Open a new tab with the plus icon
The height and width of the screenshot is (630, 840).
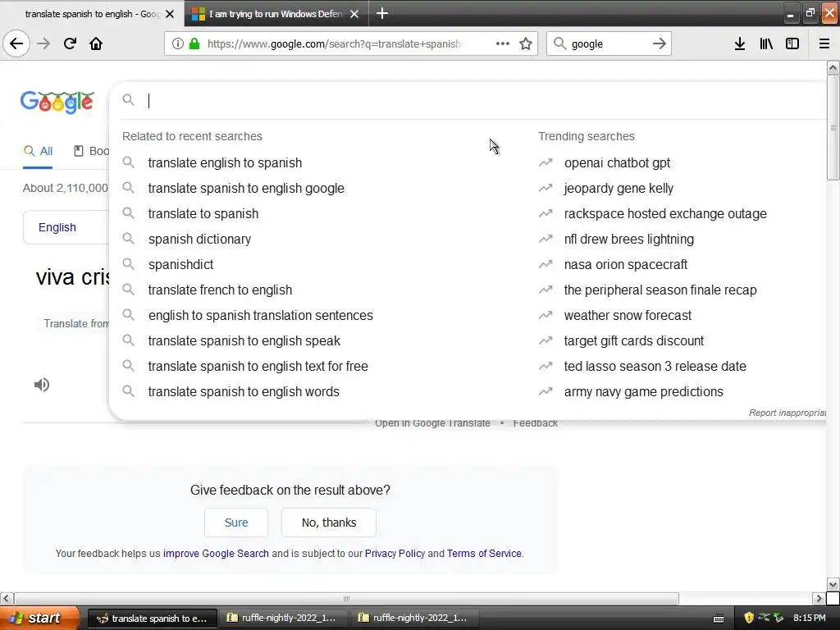[x=382, y=13]
